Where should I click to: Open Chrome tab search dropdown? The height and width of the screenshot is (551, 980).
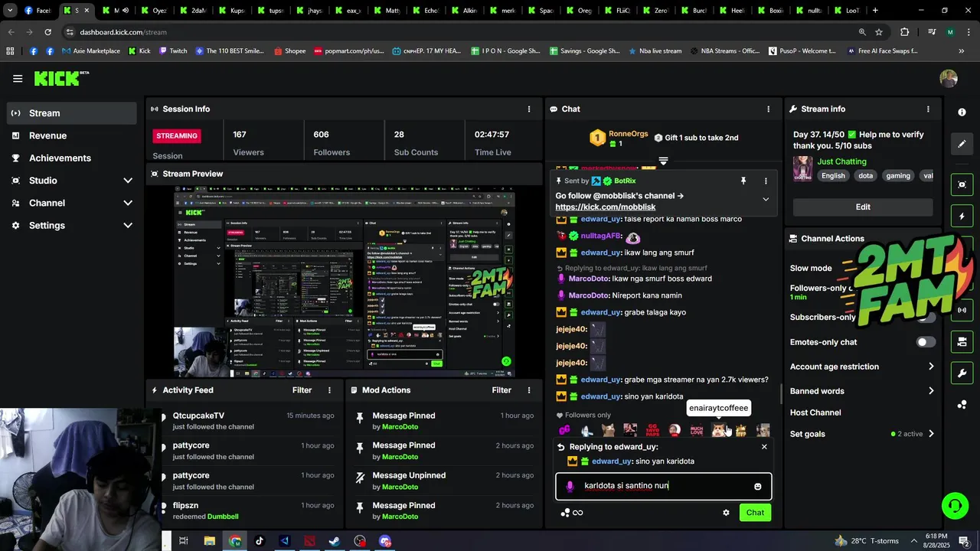click(x=10, y=10)
